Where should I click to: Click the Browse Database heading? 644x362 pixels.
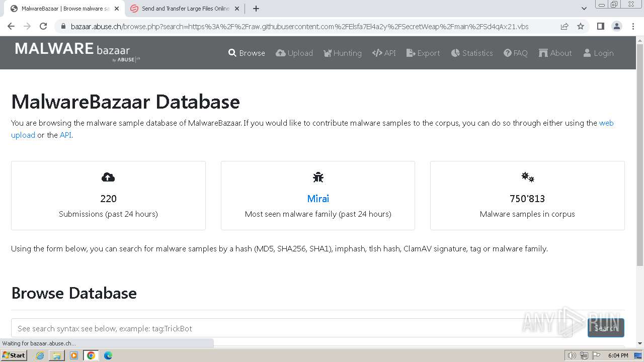click(74, 293)
